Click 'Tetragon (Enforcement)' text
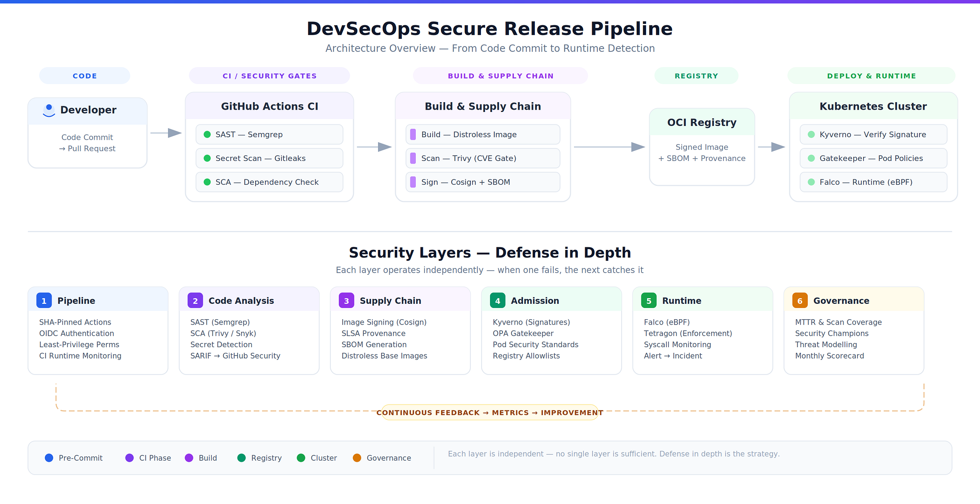Image resolution: width=980 pixels, height=504 pixels. (688, 334)
